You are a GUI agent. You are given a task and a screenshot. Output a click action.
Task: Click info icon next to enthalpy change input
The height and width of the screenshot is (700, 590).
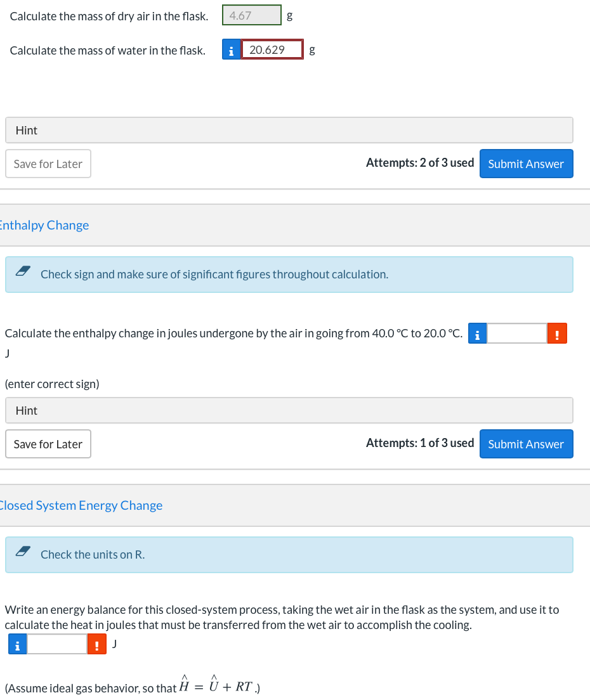tap(477, 334)
